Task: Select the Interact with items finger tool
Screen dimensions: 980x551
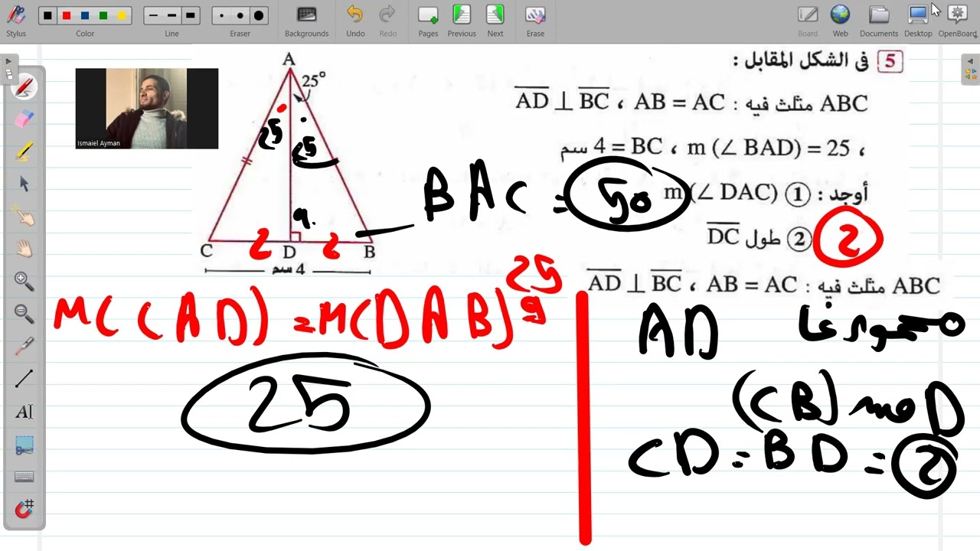Action: click(x=24, y=217)
